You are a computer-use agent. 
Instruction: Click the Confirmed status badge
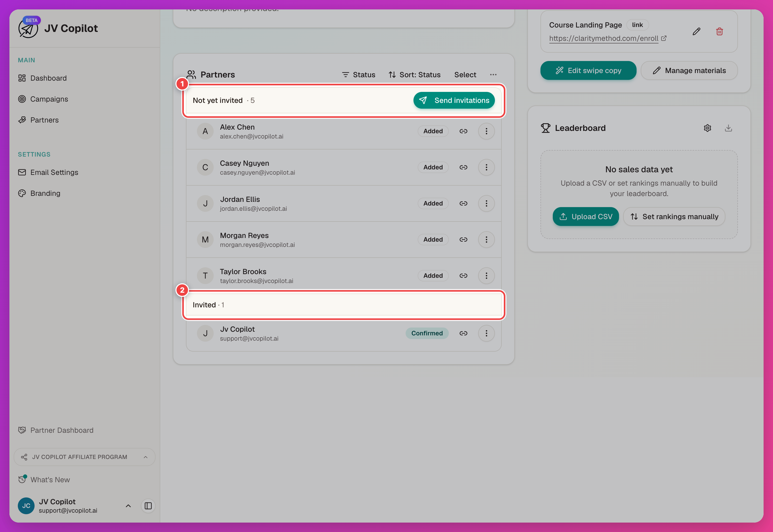click(x=427, y=333)
